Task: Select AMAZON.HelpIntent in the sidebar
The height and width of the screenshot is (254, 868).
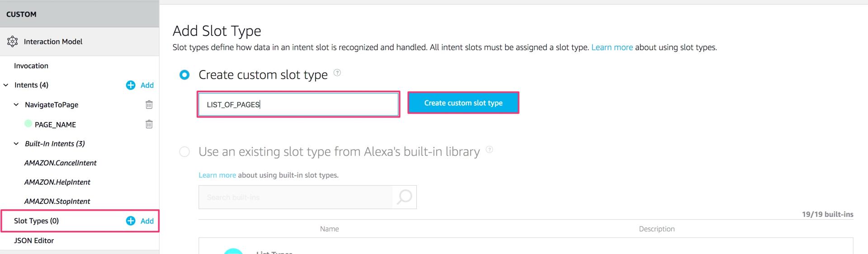Action: (x=57, y=182)
